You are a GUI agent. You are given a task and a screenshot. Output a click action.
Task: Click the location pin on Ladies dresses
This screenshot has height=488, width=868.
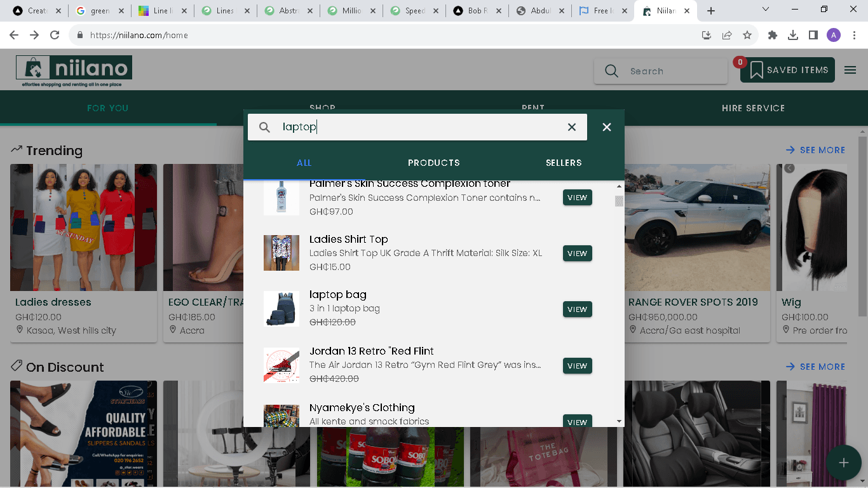click(x=20, y=330)
